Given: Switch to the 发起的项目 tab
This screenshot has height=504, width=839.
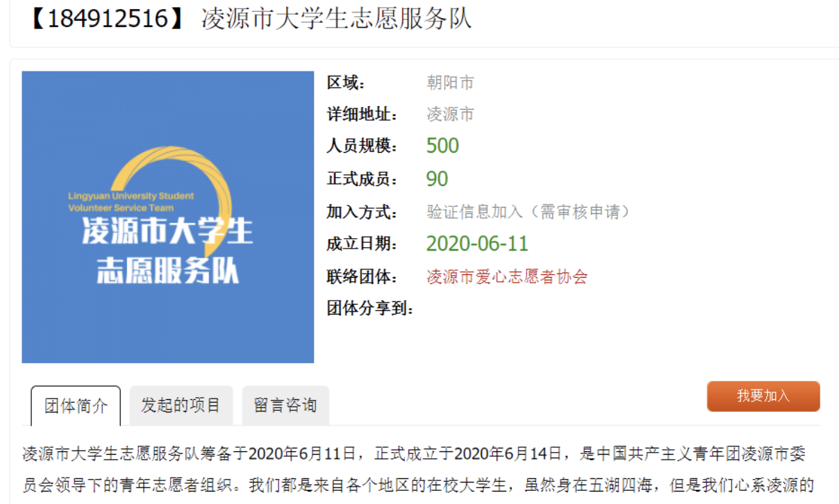Looking at the screenshot, I should click(x=181, y=405).
